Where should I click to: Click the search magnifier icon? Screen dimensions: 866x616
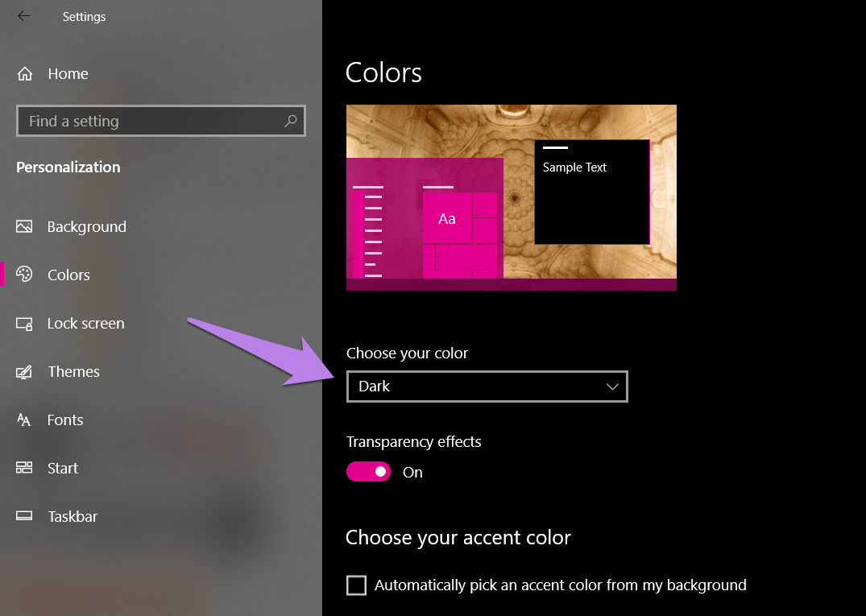click(291, 121)
